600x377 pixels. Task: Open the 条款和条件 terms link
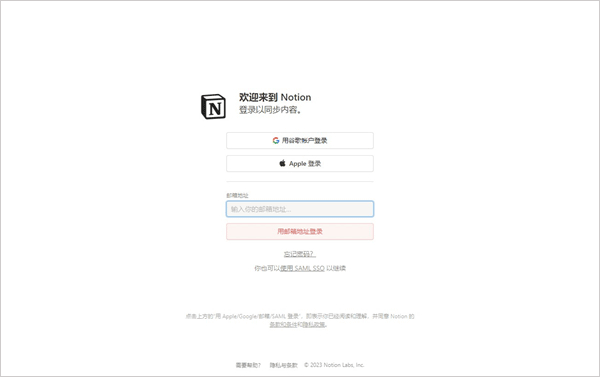tap(283, 325)
